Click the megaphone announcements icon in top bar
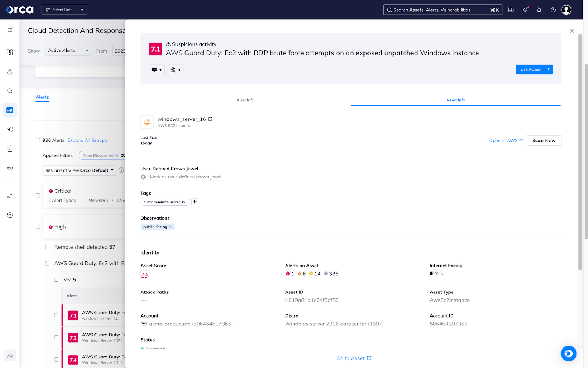 tap(525, 10)
